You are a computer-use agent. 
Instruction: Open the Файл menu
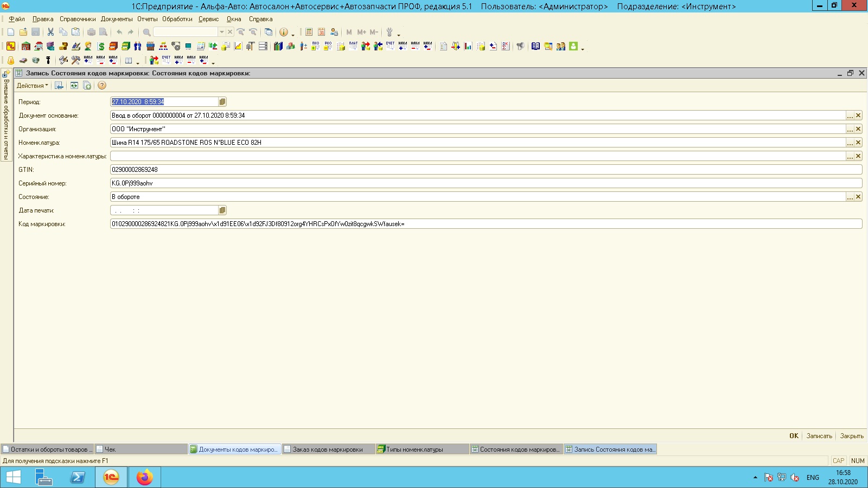(x=17, y=19)
